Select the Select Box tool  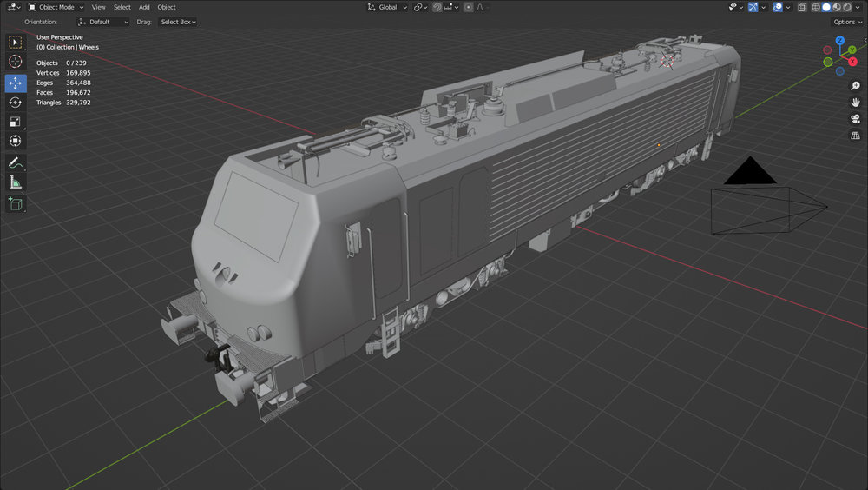16,42
